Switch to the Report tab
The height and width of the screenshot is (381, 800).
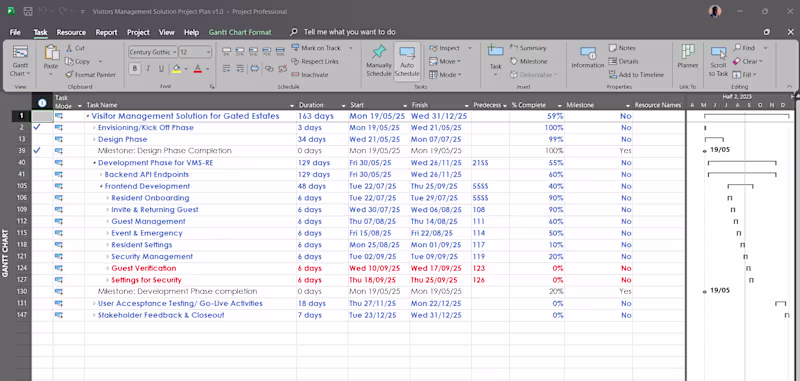click(107, 32)
